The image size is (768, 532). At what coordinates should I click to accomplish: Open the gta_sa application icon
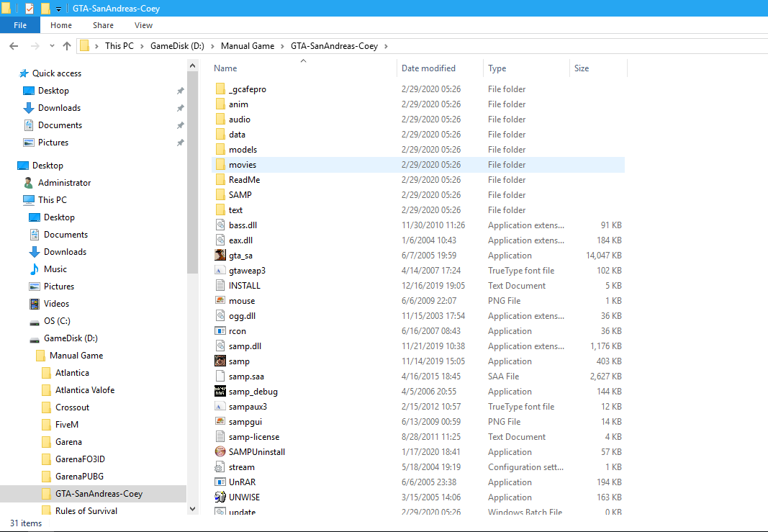point(220,256)
